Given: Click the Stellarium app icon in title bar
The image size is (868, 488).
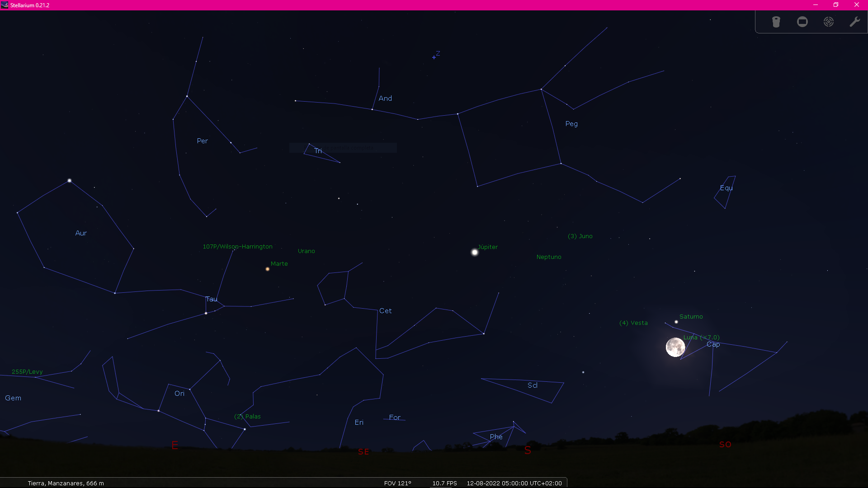Looking at the screenshot, I should click(5, 5).
